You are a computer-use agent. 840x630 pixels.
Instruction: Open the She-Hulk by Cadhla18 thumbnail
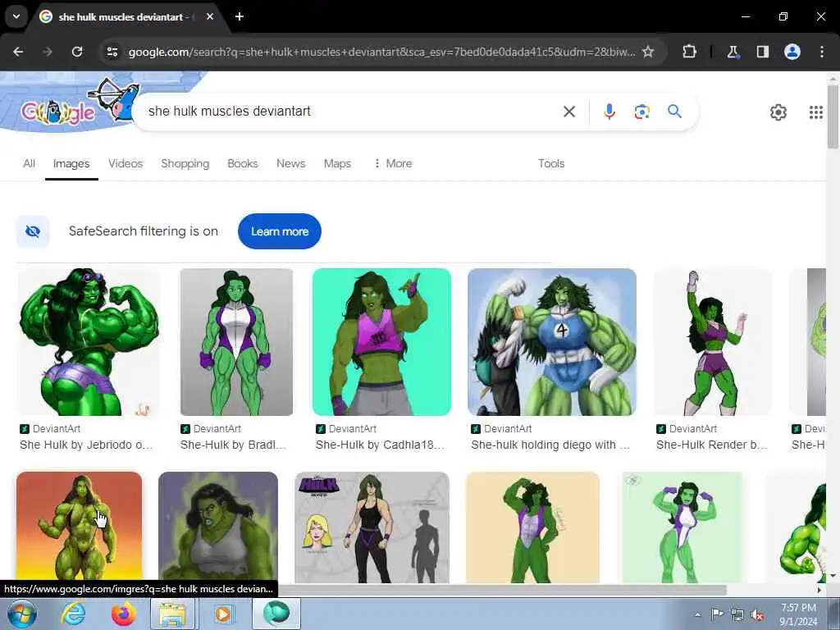click(x=381, y=342)
